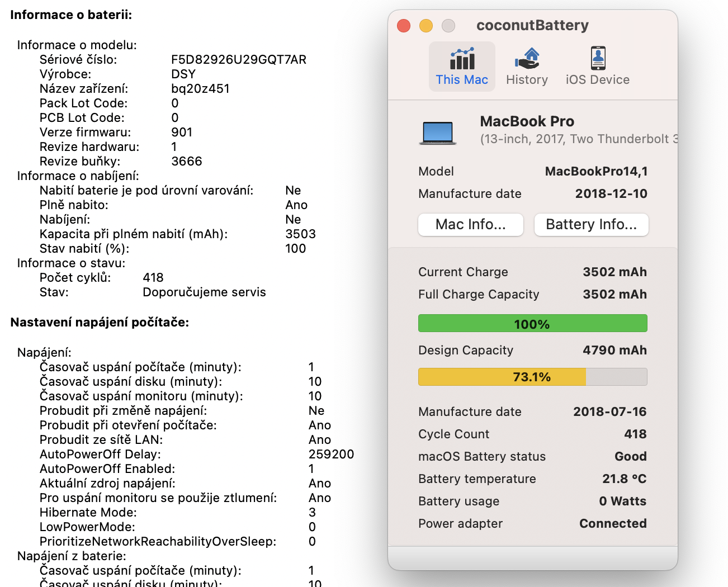Select the iOS Device phone icon
The height and width of the screenshot is (587, 728).
pos(598,58)
